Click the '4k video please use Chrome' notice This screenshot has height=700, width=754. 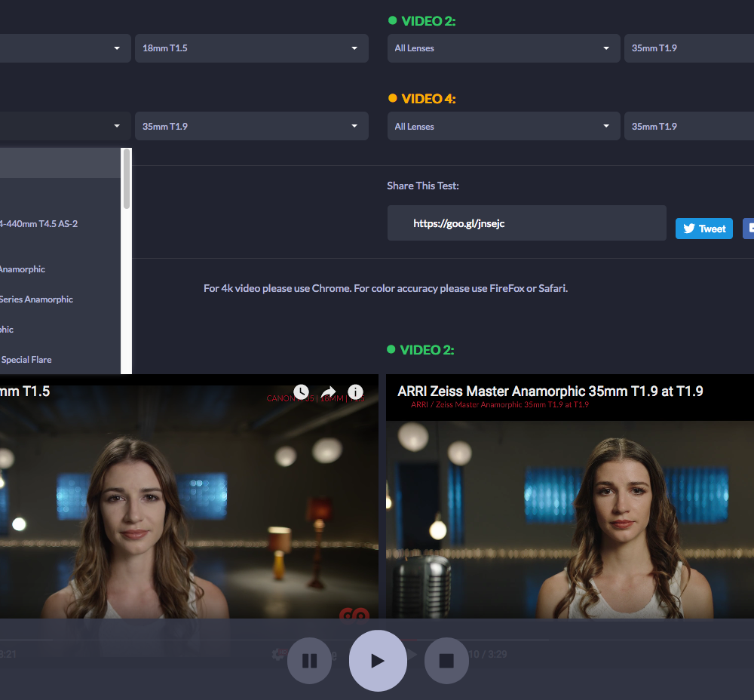(385, 288)
